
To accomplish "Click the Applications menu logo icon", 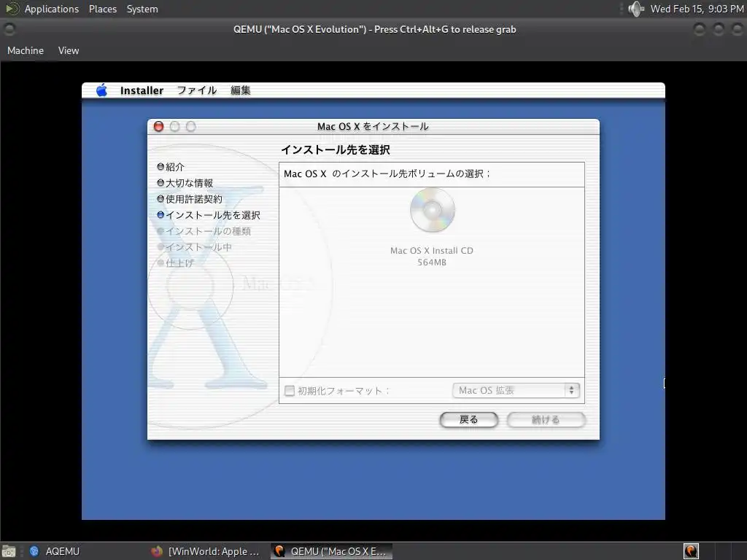I will pyautogui.click(x=12, y=9).
